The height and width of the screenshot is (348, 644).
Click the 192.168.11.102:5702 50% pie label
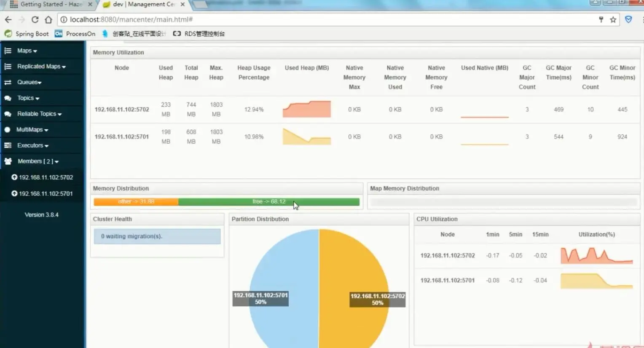[x=378, y=300]
